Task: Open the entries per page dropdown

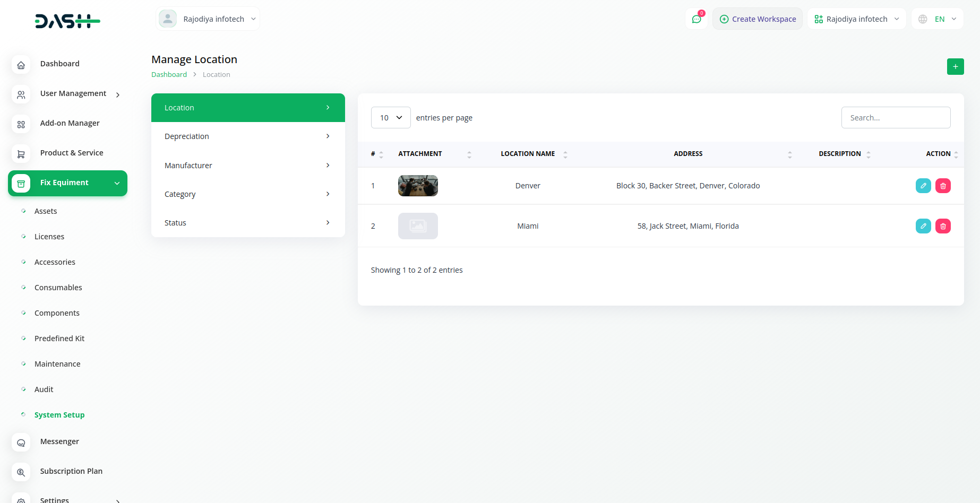Action: [391, 118]
